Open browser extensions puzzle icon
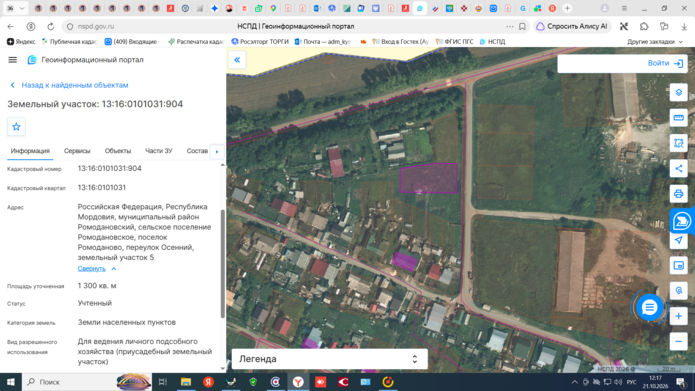Screen dimensions: 695x391 pos(644,27)
